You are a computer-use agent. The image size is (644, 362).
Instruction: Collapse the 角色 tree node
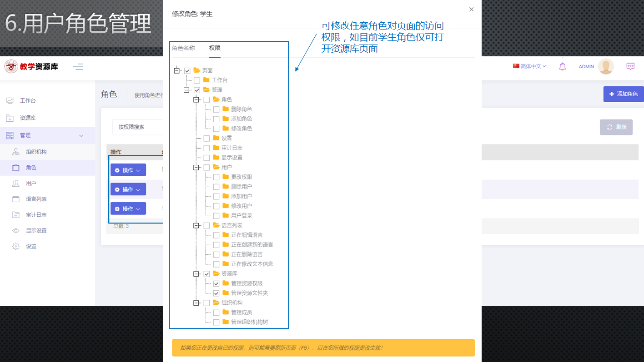pyautogui.click(x=196, y=99)
